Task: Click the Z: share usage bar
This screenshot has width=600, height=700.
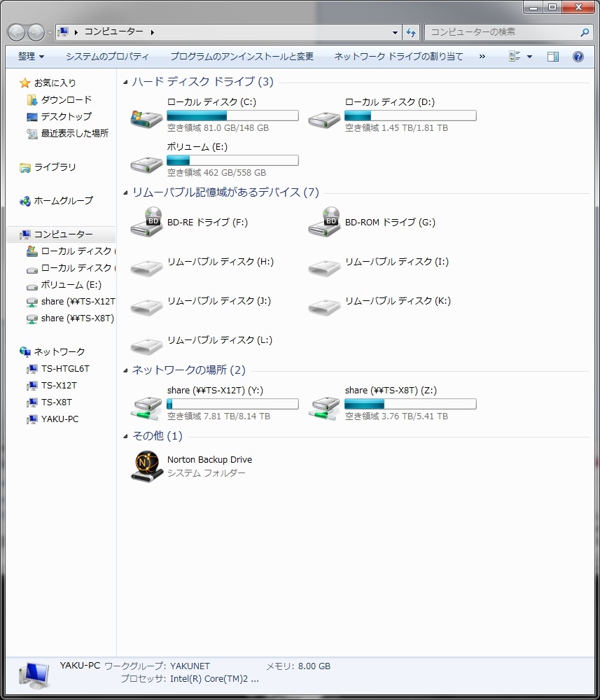Action: 410,404
